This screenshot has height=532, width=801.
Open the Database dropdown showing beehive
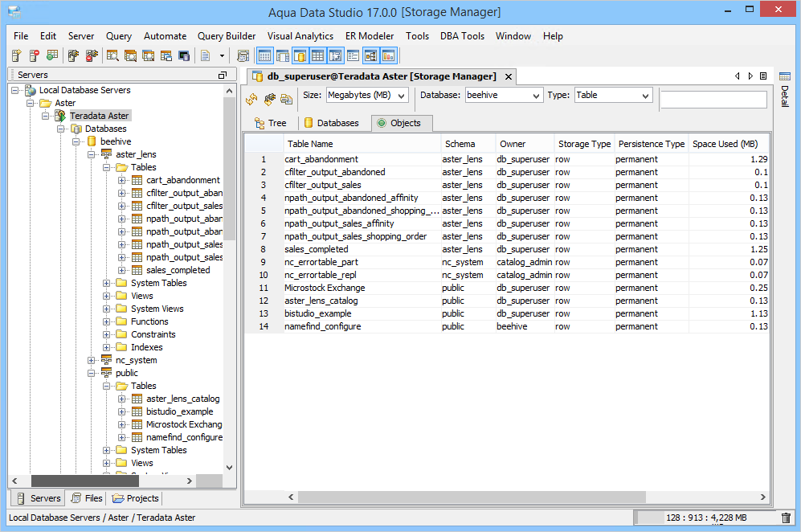(504, 96)
